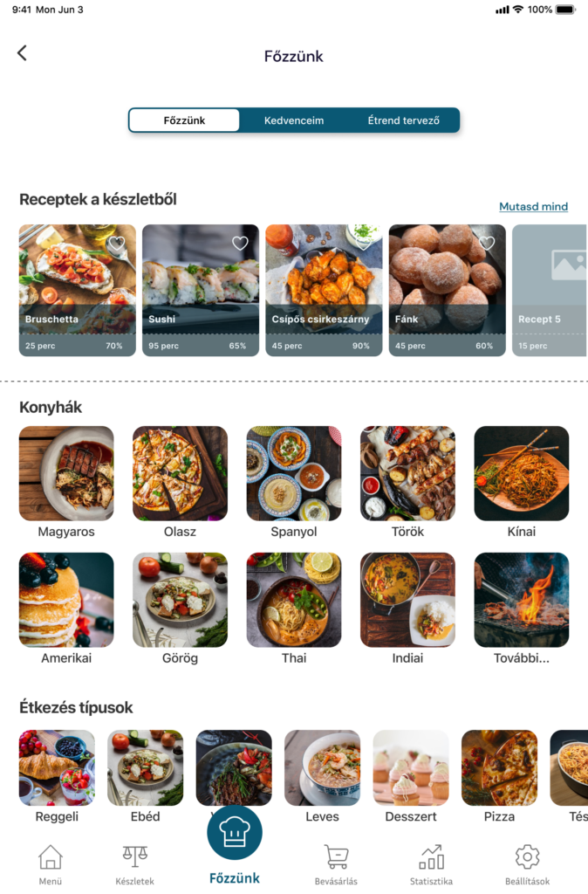Open Menü home icon in bottom bar
588x894 pixels.
[x=50, y=856]
